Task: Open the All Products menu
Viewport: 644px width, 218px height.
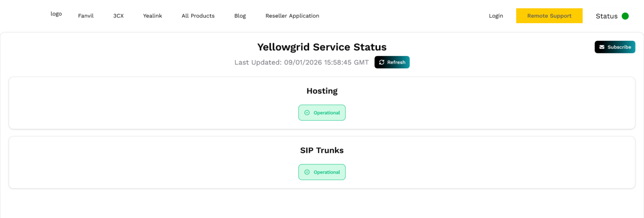Action: [198, 16]
